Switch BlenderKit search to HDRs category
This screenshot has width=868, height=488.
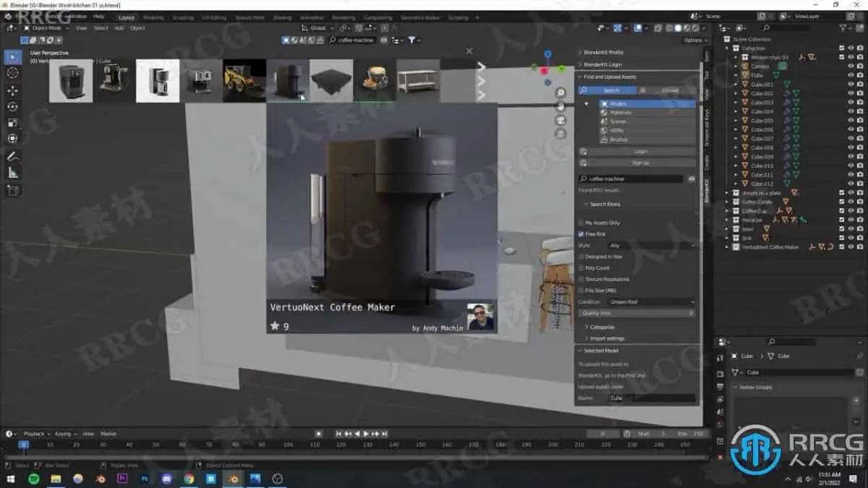638,130
